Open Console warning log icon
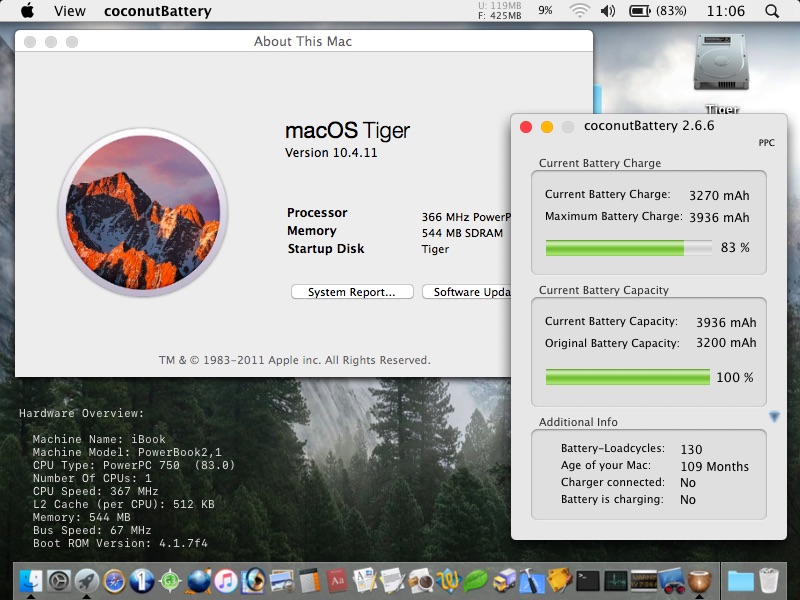This screenshot has width=800, height=600. [x=643, y=581]
